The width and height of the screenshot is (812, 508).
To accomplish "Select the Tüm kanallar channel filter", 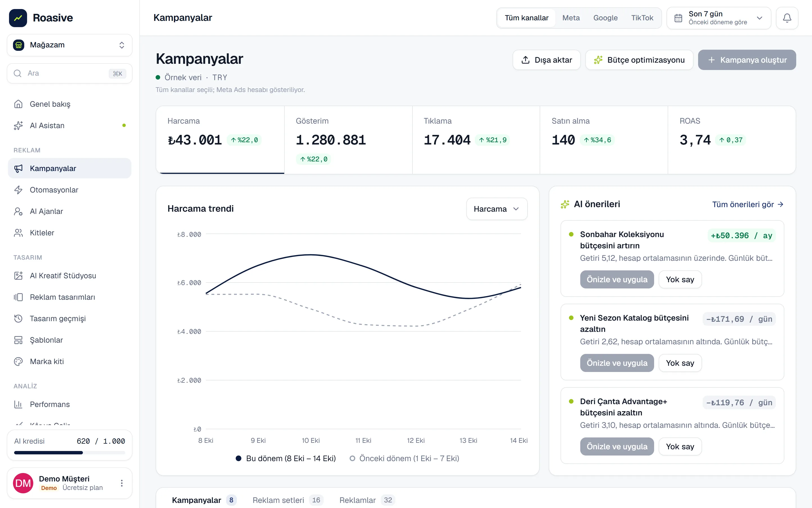I will 526,18.
